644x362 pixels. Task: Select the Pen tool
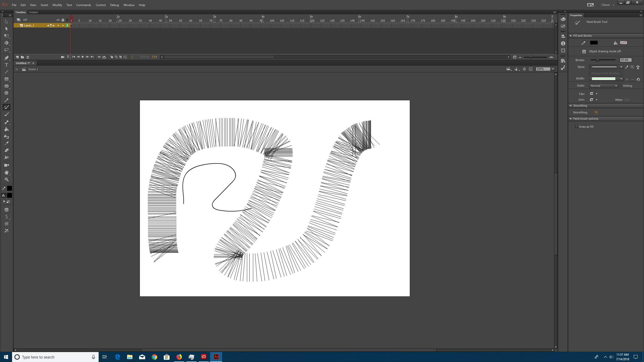[7, 58]
